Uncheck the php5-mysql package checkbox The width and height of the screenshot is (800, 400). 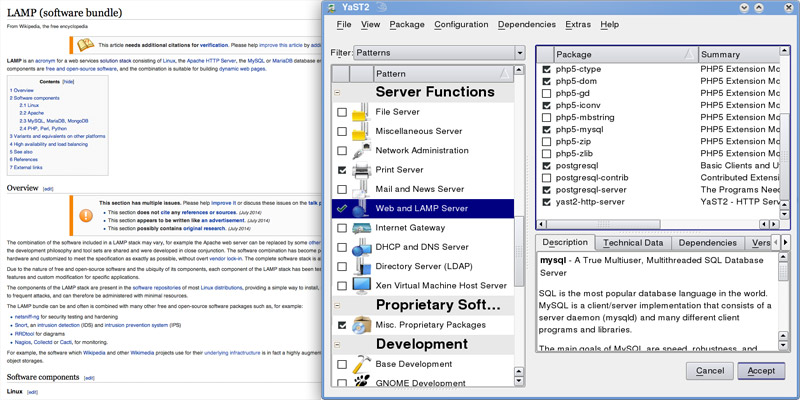point(546,130)
